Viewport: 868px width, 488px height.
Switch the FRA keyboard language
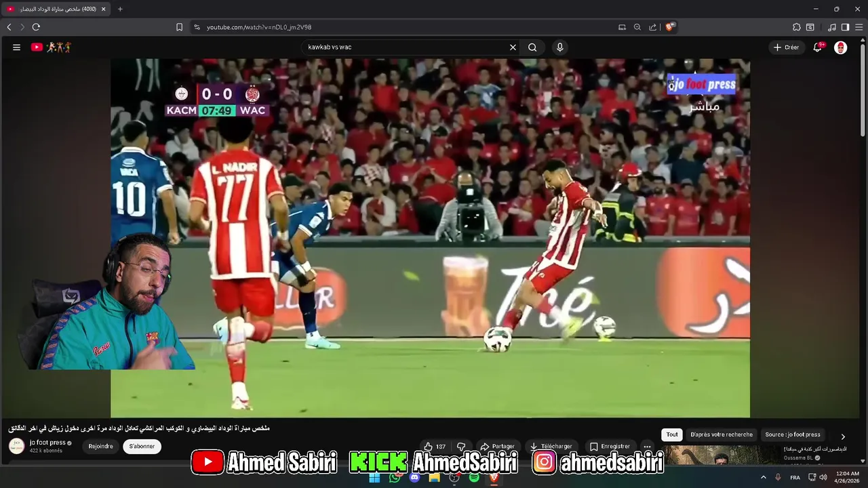(x=795, y=477)
